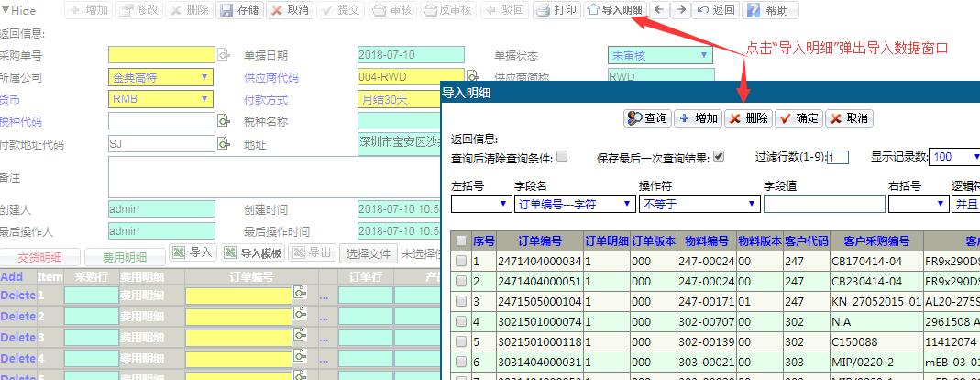Viewport: 980px width, 380px height.
Task: Click the 备注 text area
Action: [275, 177]
